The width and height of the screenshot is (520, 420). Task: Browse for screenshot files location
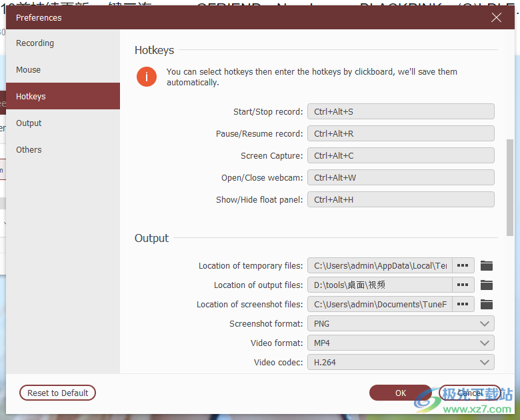[x=463, y=304]
